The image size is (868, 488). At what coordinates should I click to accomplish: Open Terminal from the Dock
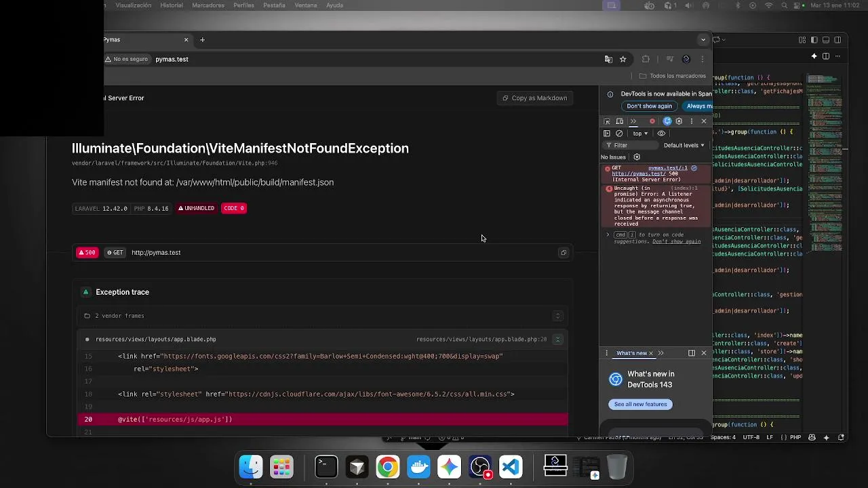(x=326, y=467)
